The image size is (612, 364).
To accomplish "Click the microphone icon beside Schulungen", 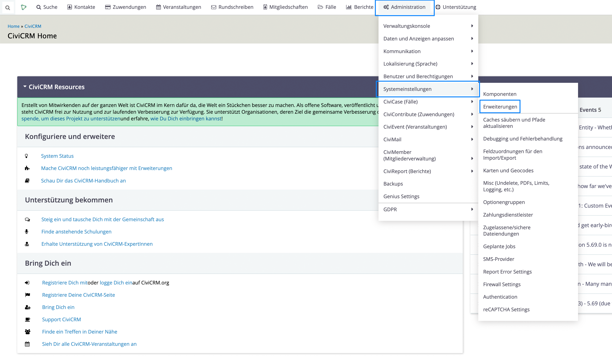I will 26,232.
